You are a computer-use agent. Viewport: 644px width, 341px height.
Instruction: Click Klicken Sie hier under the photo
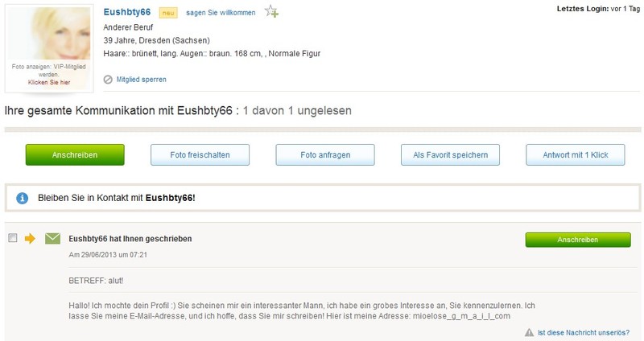pos(49,83)
